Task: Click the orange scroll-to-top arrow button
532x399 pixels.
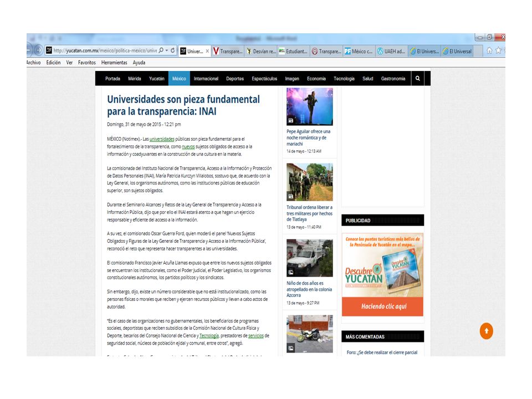Action: 486,331
